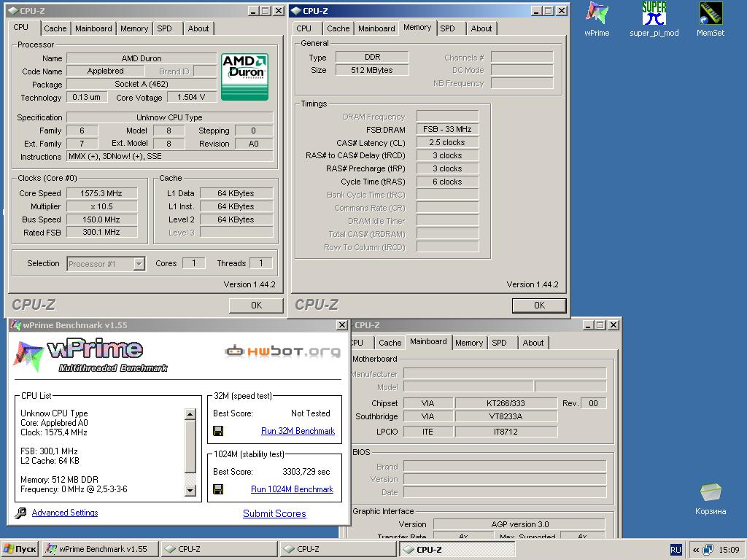The height and width of the screenshot is (560, 747).
Task: Click the 15:09 system clock
Action: point(729,550)
